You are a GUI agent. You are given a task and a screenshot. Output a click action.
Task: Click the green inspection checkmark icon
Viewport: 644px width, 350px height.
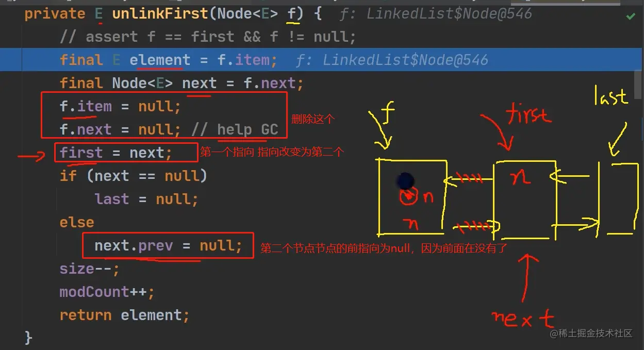pos(631,16)
